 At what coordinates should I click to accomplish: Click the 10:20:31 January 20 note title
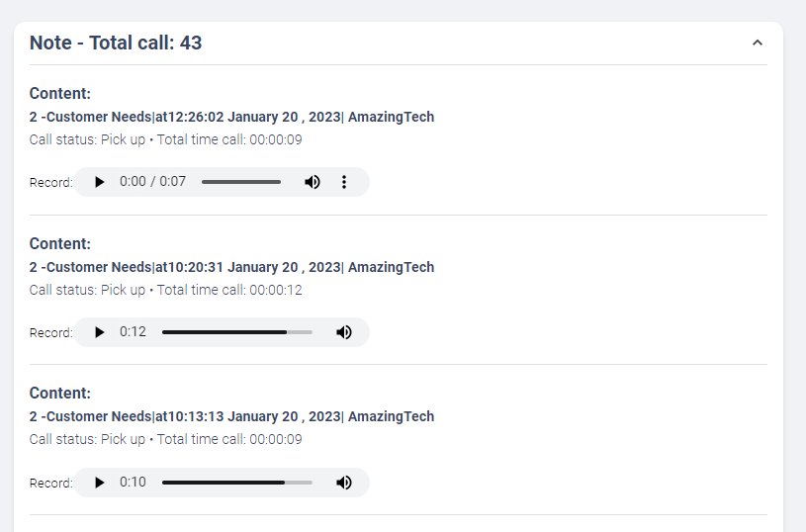(231, 267)
